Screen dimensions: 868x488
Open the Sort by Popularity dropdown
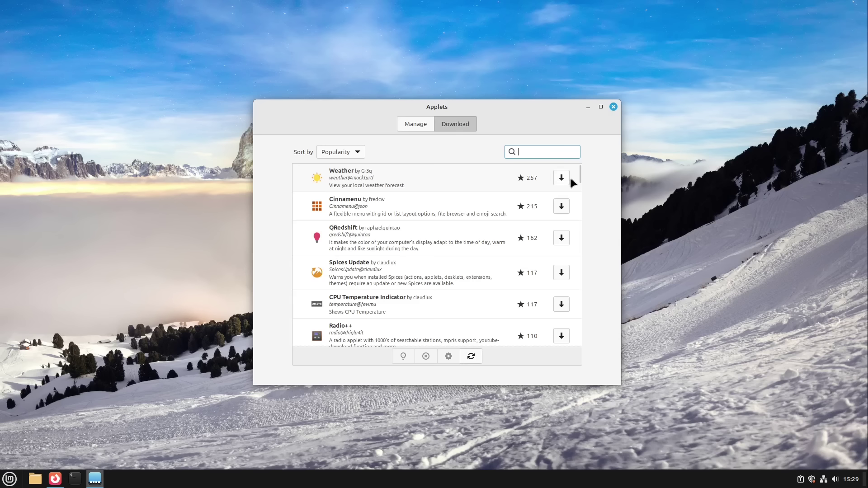[340, 151]
